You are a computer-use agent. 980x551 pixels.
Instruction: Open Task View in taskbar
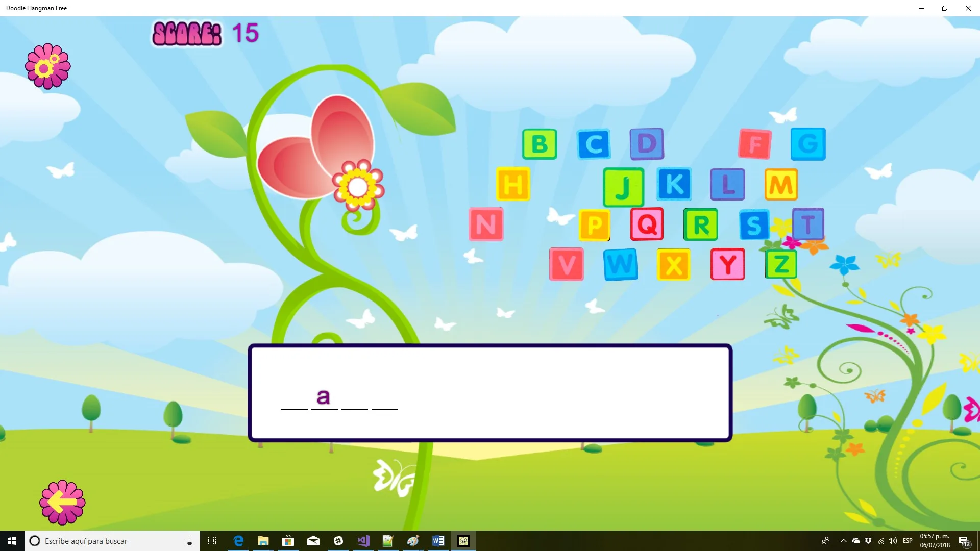point(212,541)
